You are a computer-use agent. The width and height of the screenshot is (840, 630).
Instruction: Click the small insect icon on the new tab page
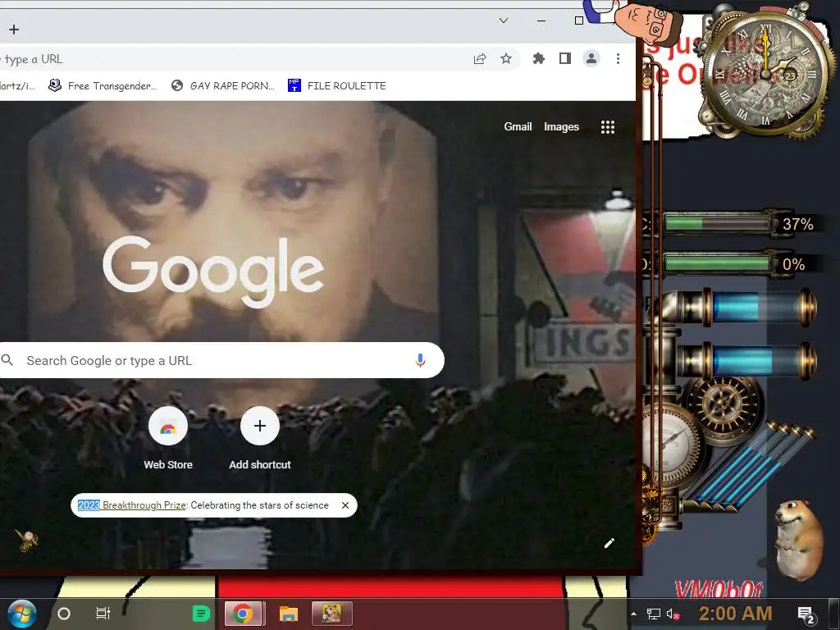(x=25, y=540)
